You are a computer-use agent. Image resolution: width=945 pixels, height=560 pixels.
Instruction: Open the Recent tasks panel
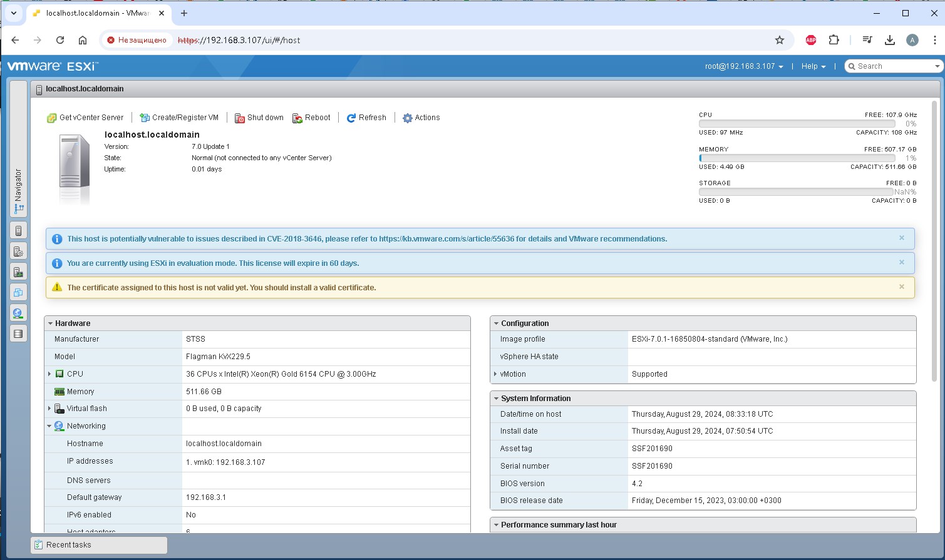pos(99,545)
